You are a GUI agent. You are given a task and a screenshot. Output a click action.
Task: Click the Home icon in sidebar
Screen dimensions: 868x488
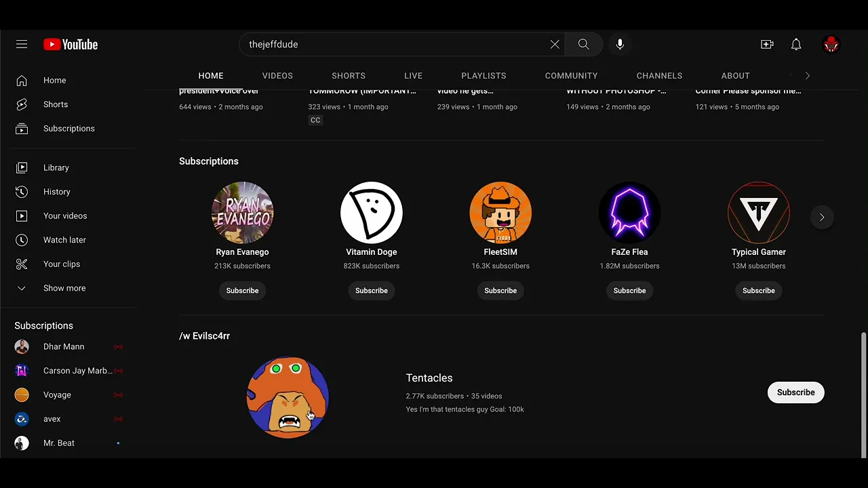pyautogui.click(x=22, y=81)
